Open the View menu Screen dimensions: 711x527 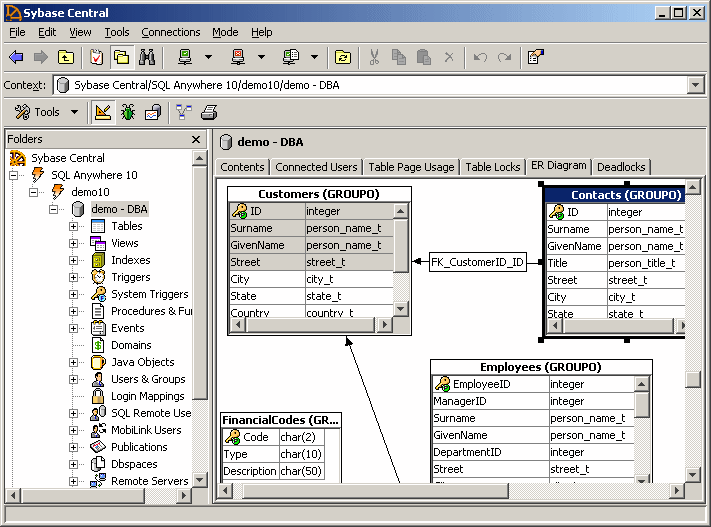[x=80, y=32]
